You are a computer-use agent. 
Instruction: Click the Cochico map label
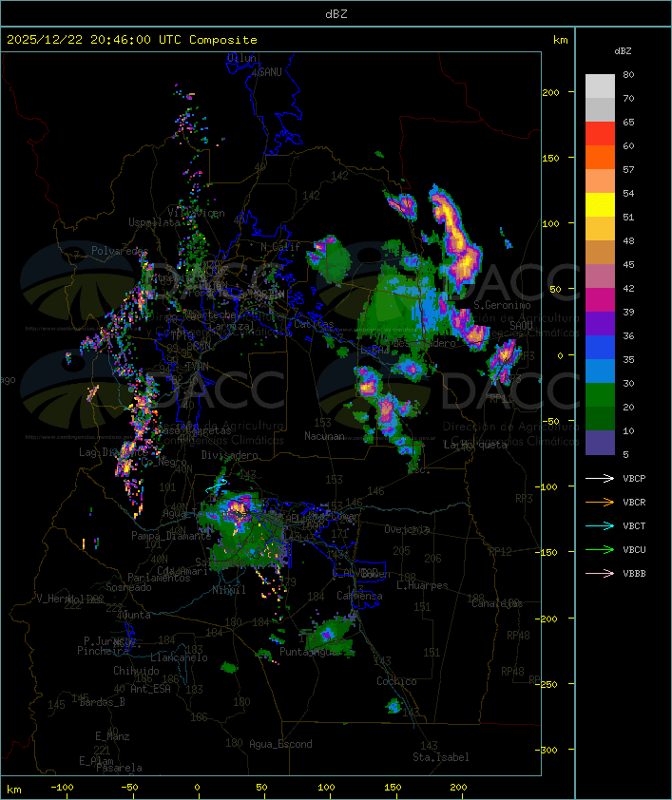coord(396,681)
